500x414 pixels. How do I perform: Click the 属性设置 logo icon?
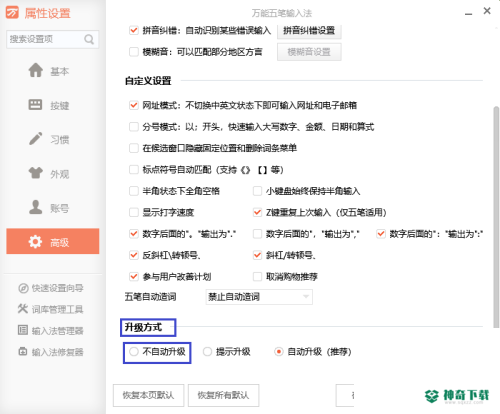coord(12,13)
